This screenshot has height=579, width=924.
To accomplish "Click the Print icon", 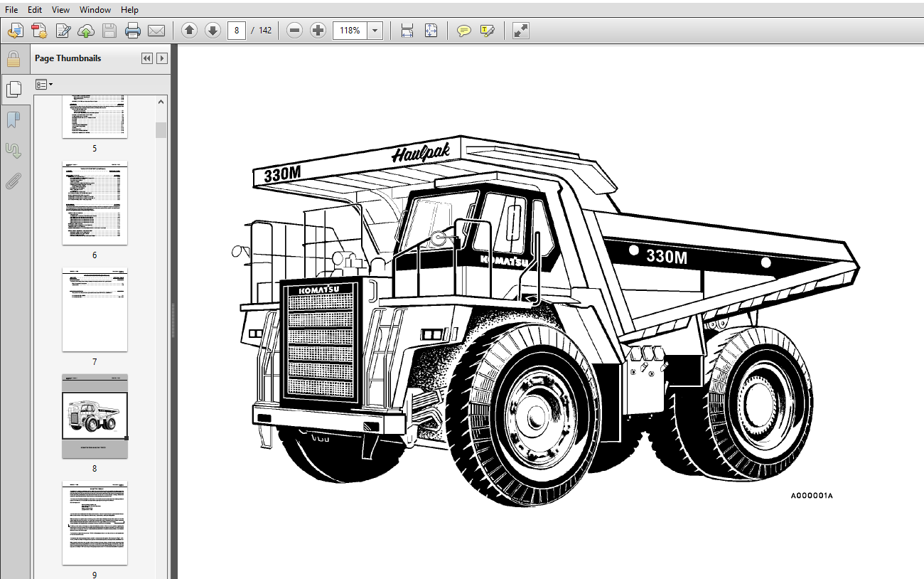I will click(133, 31).
